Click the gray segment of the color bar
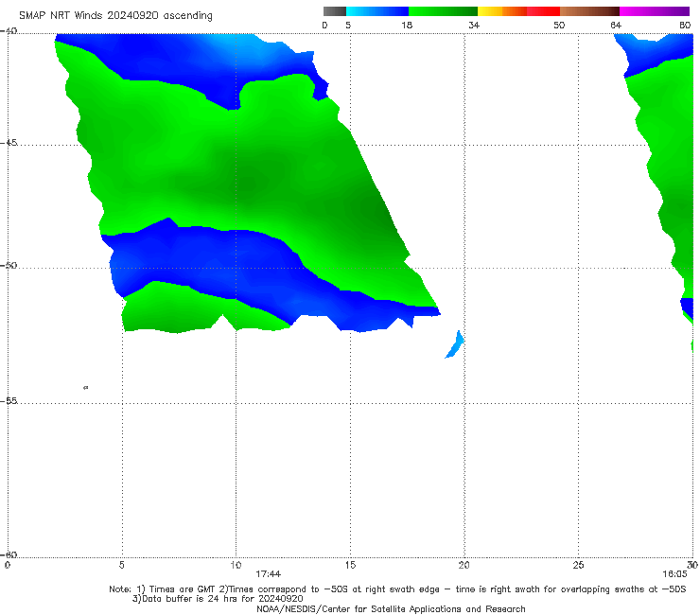 335,11
